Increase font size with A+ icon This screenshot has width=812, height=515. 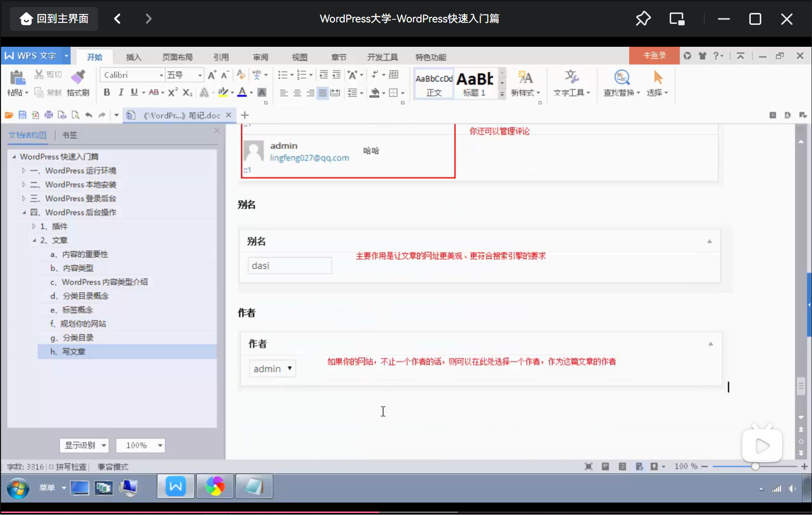[212, 75]
